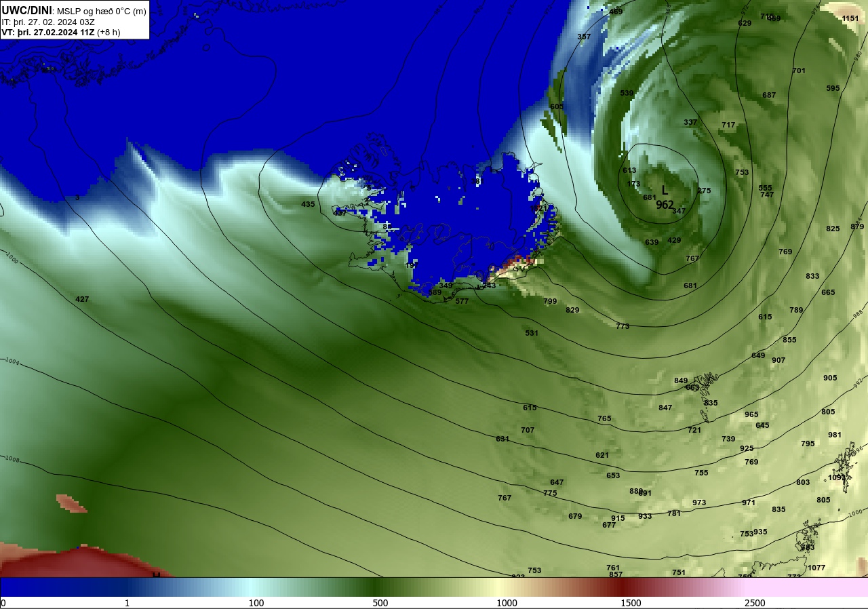
Task: Click the height value 933
Action: [645, 516]
